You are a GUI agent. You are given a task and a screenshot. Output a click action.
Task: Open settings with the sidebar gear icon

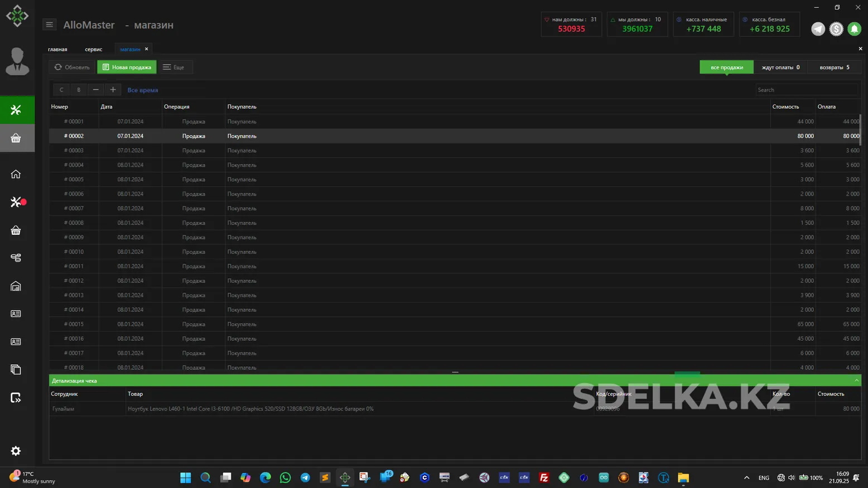pos(16,451)
